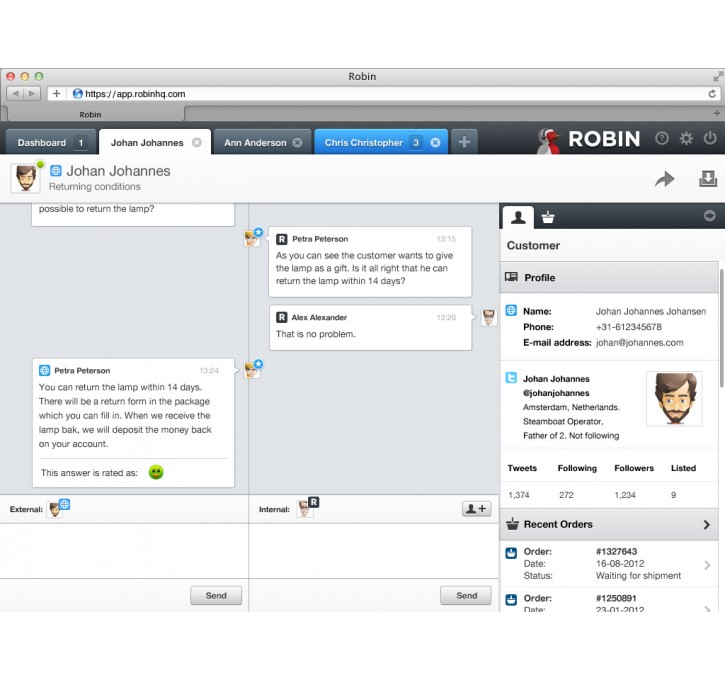The width and height of the screenshot is (725, 680).
Task: Switch to the orders basket tab
Action: tap(548, 217)
